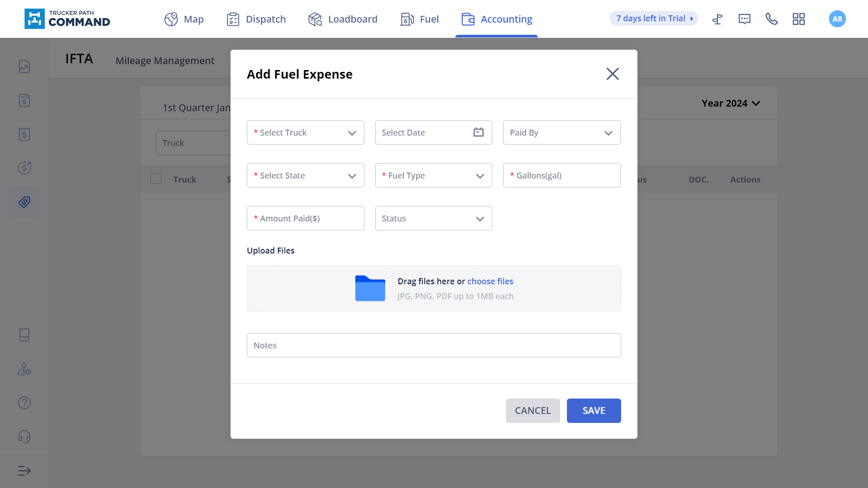
Task: Click the SAVE button
Action: (594, 411)
